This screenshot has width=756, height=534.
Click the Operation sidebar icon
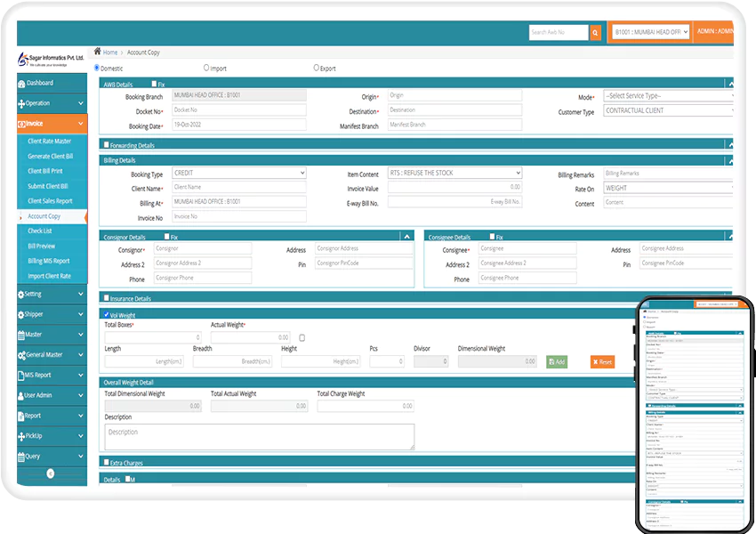[21, 104]
